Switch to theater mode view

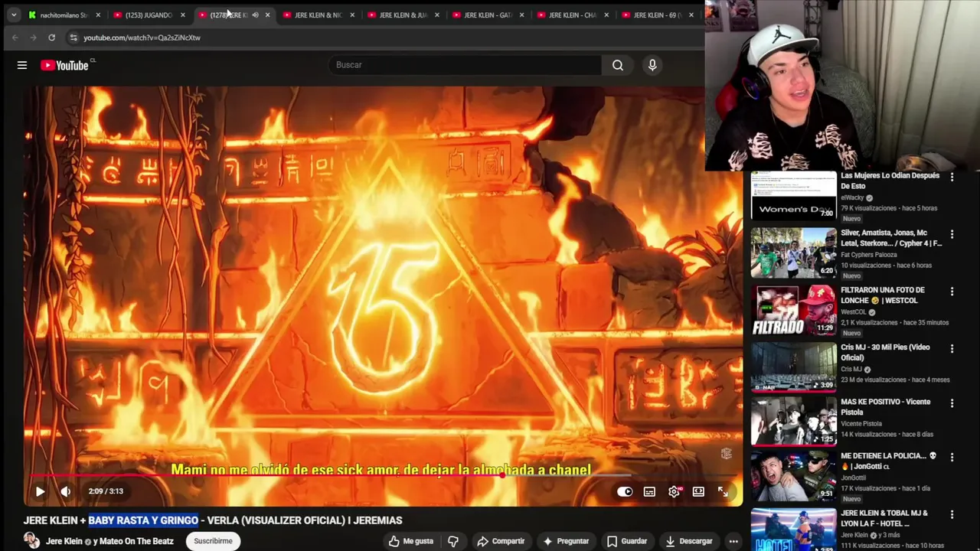tap(698, 491)
